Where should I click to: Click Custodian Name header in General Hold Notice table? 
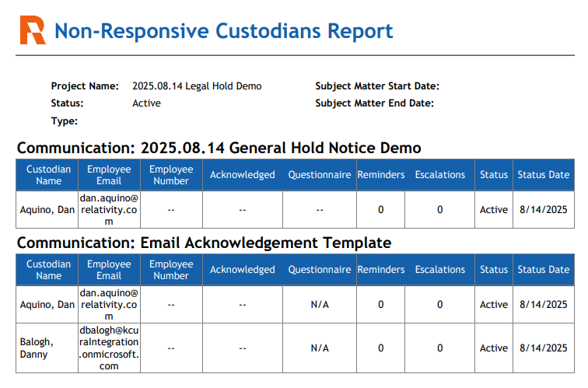[48, 175]
